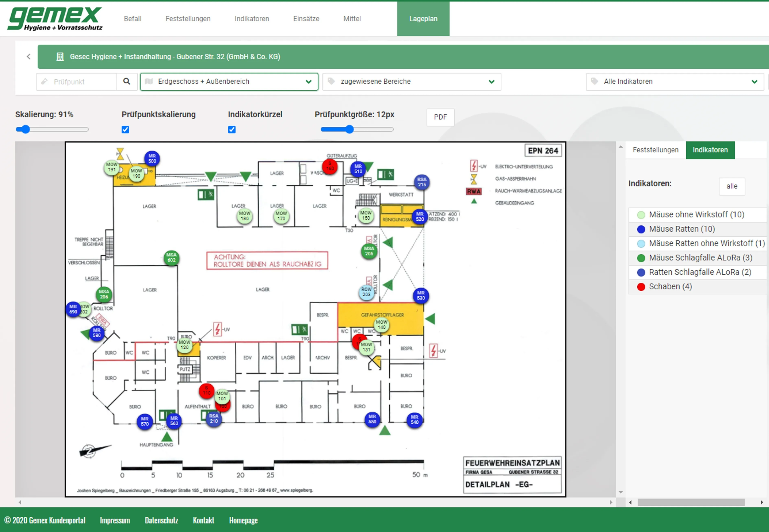Click the search magnifier icon next to Prüfpunkt

pos(127,81)
